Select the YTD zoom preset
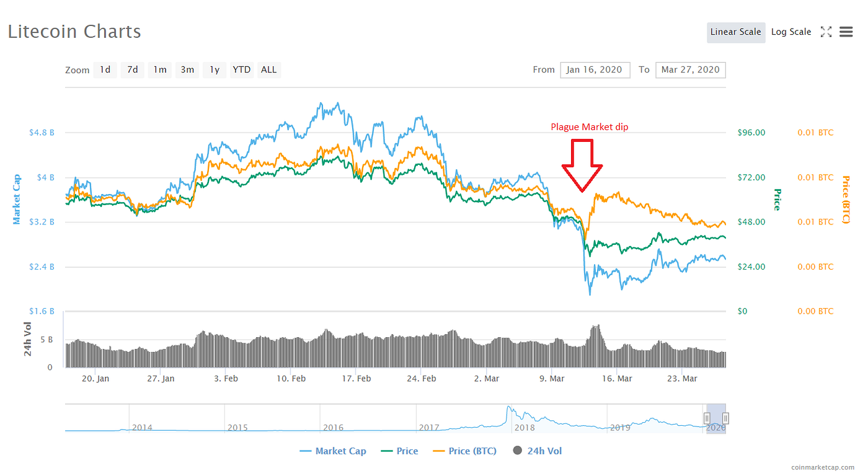This screenshot has height=476, width=868. 241,69
